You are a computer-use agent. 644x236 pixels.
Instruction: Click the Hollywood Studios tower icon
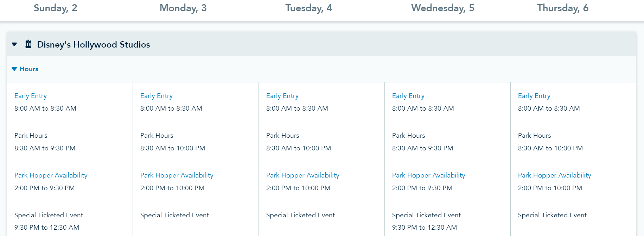click(28, 44)
